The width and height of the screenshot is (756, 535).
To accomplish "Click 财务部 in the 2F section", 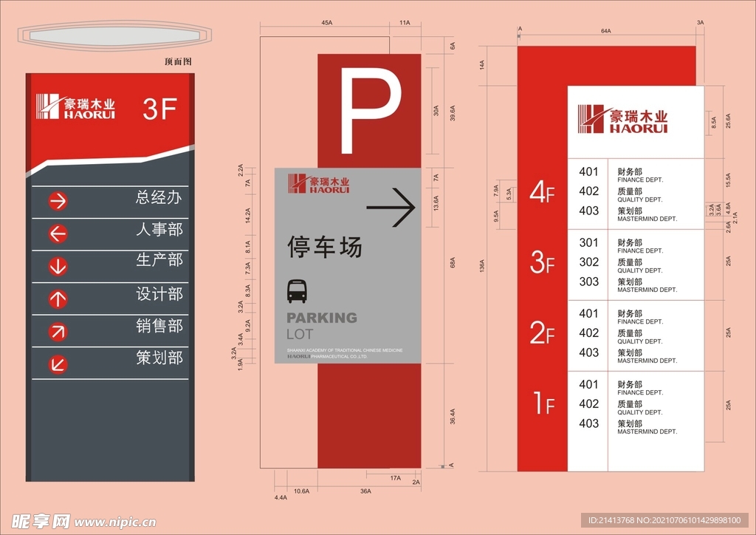I will click(630, 313).
